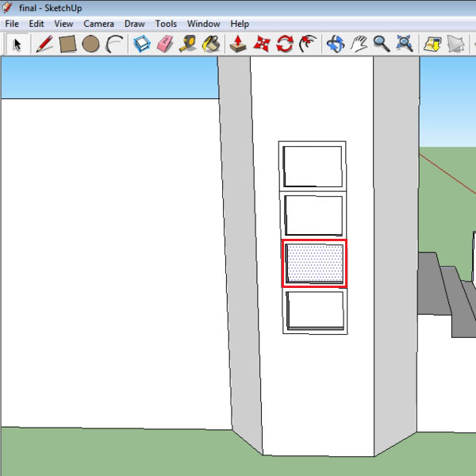The width and height of the screenshot is (476, 476).
Task: Activate the Paint Bucket tool
Action: 211,44
